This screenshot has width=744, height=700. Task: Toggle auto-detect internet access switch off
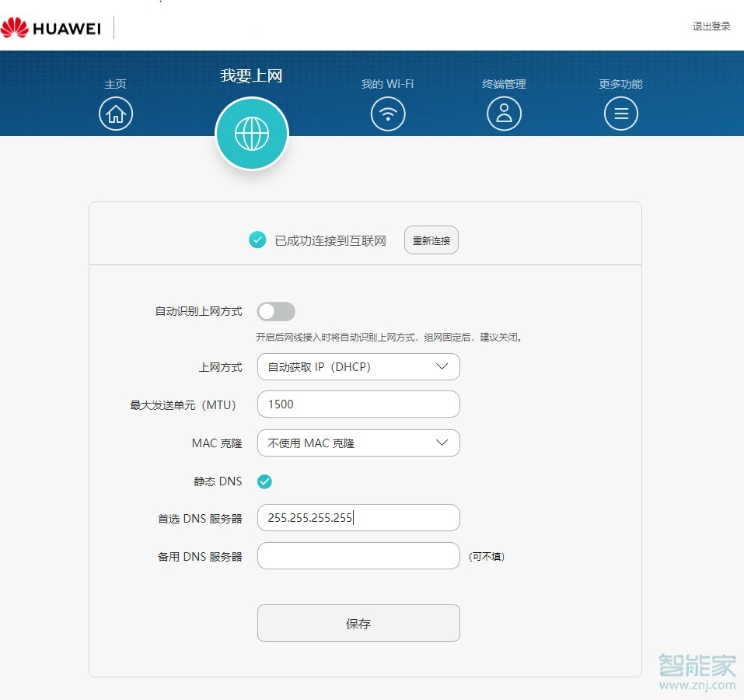[x=276, y=310]
